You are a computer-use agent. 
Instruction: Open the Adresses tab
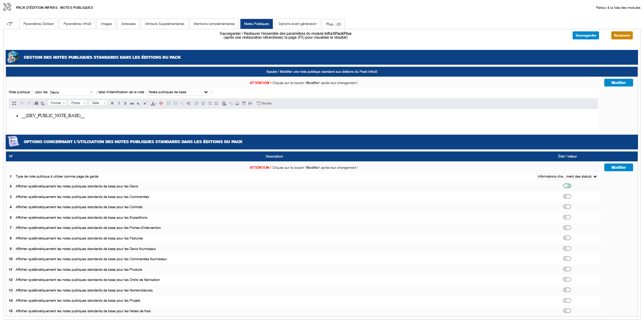(128, 24)
